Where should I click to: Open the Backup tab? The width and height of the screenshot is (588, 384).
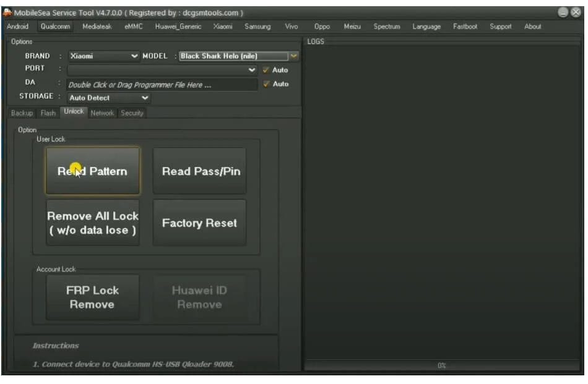(x=22, y=113)
